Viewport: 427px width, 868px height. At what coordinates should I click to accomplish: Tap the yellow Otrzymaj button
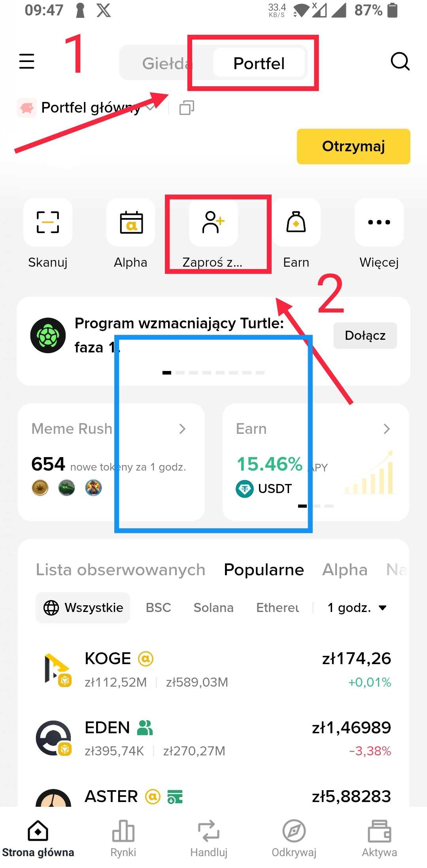click(353, 146)
